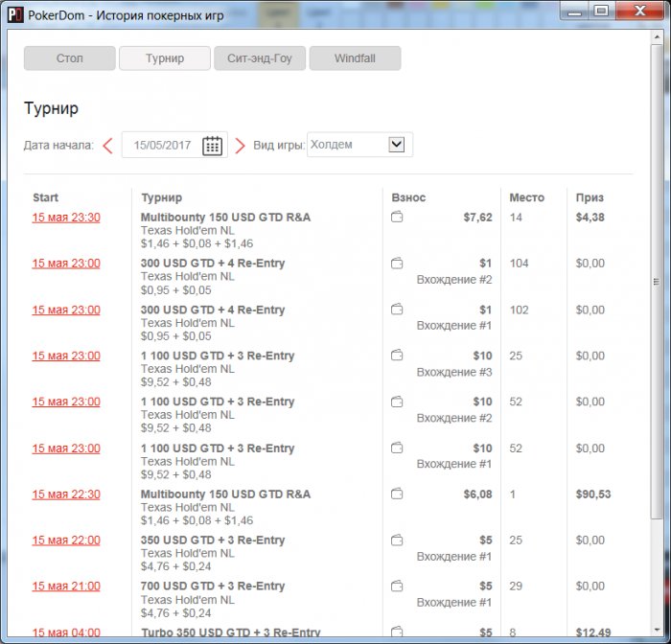Select the Турнир tab
Image resolution: width=671 pixels, height=644 pixels.
pos(165,58)
